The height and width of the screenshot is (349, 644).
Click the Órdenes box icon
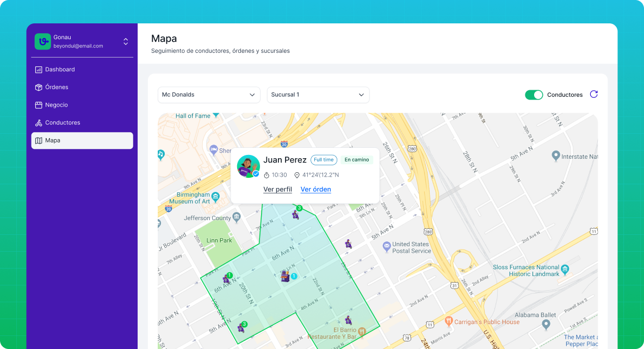click(39, 87)
